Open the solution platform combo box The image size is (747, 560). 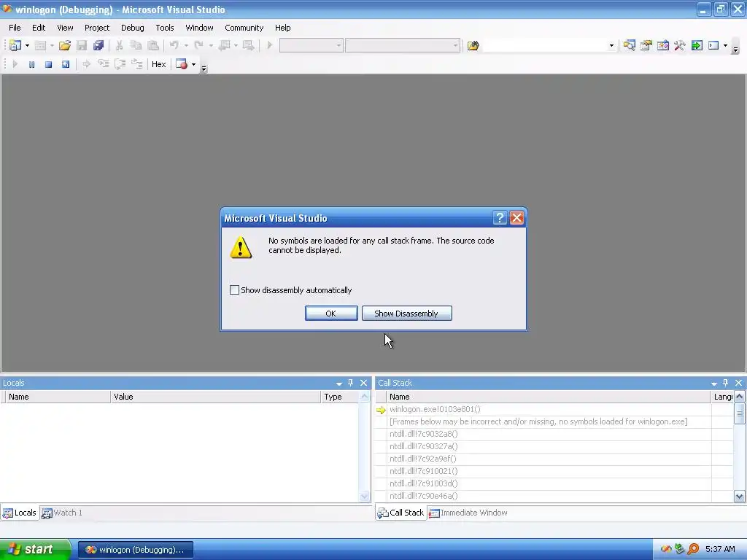403,45
